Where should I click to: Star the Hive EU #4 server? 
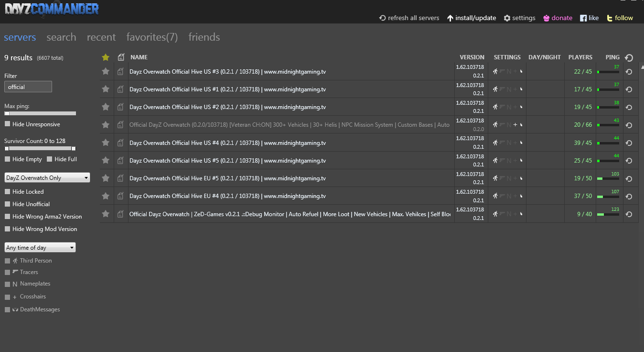106,196
